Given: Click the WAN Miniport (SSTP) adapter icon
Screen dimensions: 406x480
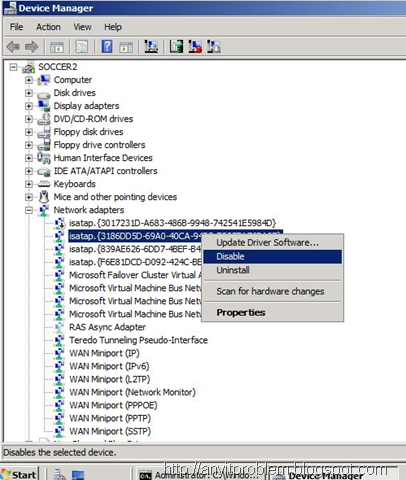Looking at the screenshot, I should 59,431.
